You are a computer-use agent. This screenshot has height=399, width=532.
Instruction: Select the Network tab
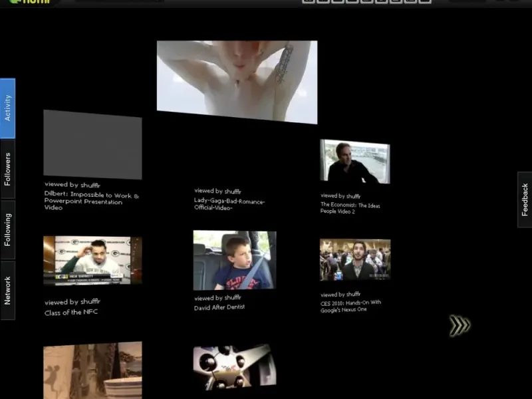pos(8,291)
